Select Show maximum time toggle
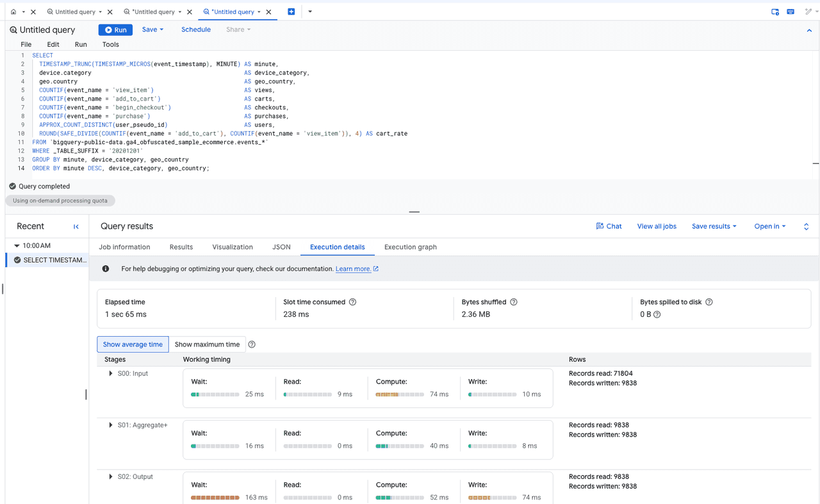 [x=207, y=345]
